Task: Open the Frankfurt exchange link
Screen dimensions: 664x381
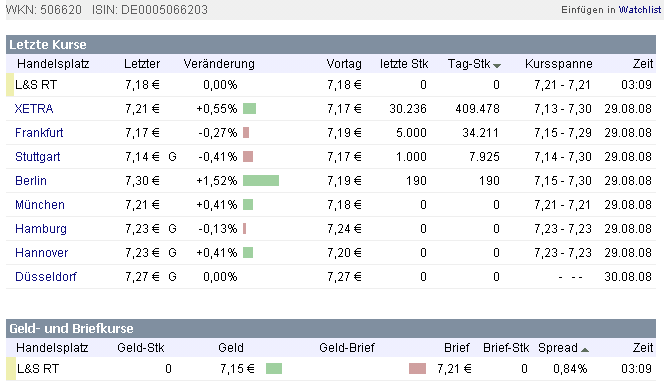Action: pos(39,133)
